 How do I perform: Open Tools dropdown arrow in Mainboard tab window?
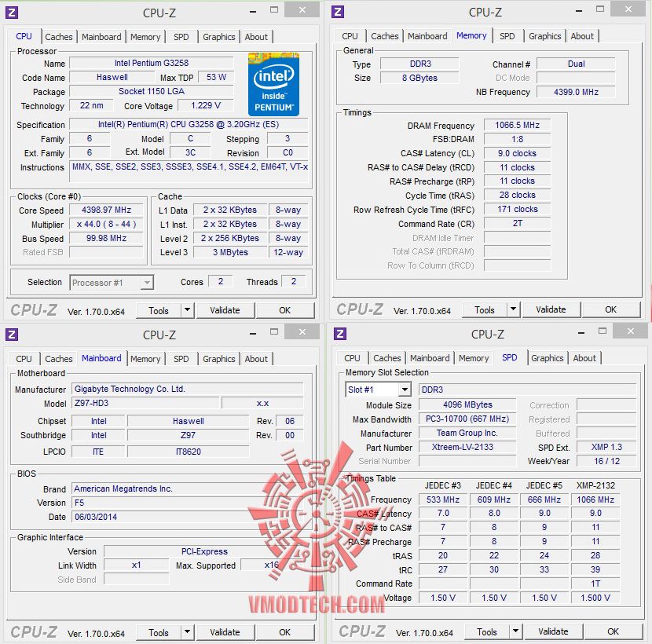[x=187, y=632]
